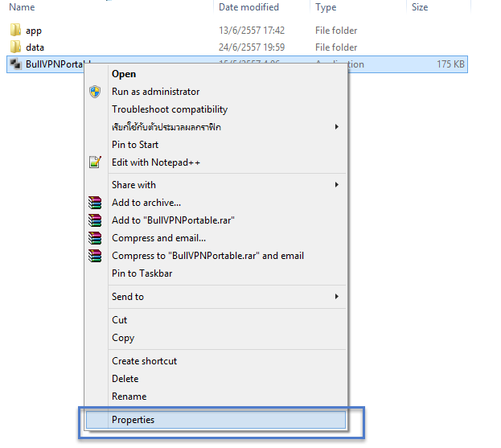The image size is (501, 448).
Task: Expand the Send to submenu arrow
Action: pos(336,297)
